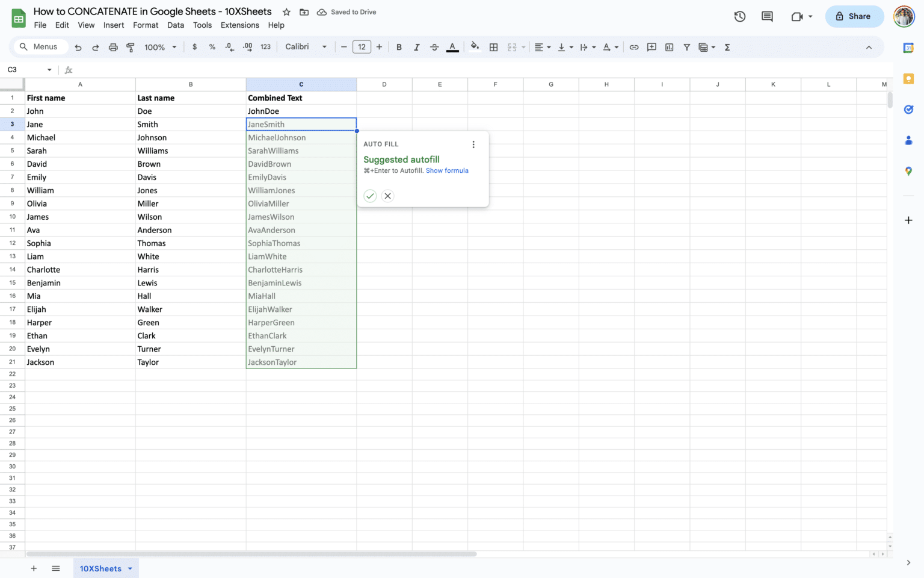Open the Google Keep sidebar icon
924x578 pixels.
pyautogui.click(x=908, y=78)
